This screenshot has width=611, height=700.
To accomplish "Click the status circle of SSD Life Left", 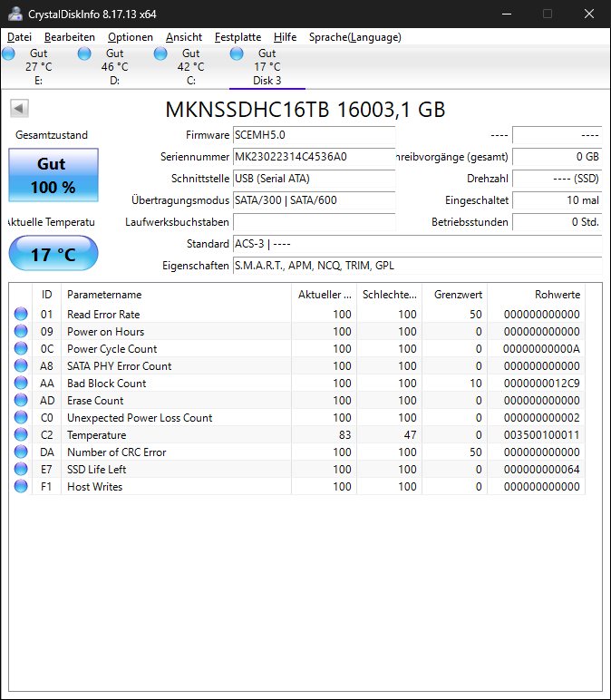I will (21, 469).
